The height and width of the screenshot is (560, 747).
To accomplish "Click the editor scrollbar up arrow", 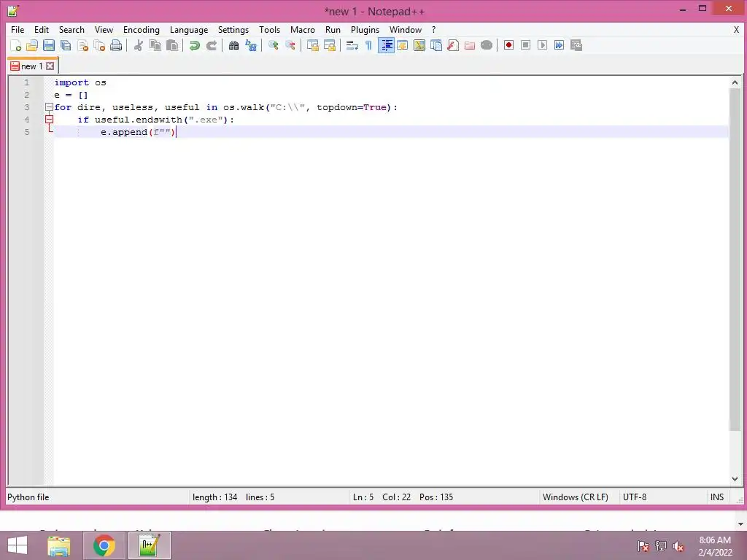I will 735,82.
